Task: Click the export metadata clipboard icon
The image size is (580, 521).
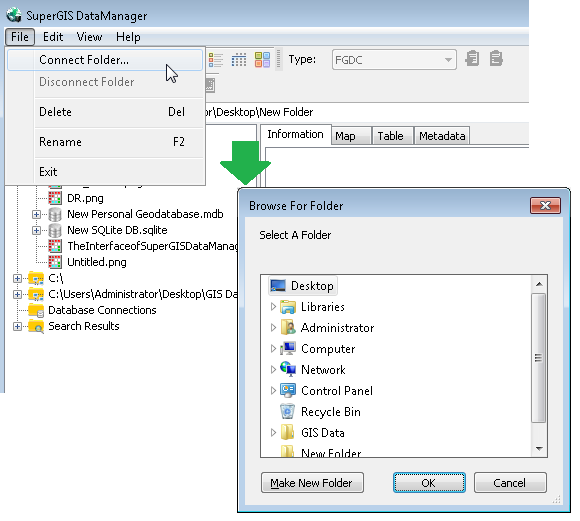Action: [496, 58]
